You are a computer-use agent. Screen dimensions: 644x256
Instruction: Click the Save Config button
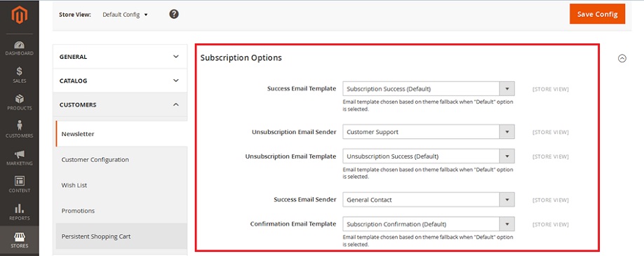point(597,14)
